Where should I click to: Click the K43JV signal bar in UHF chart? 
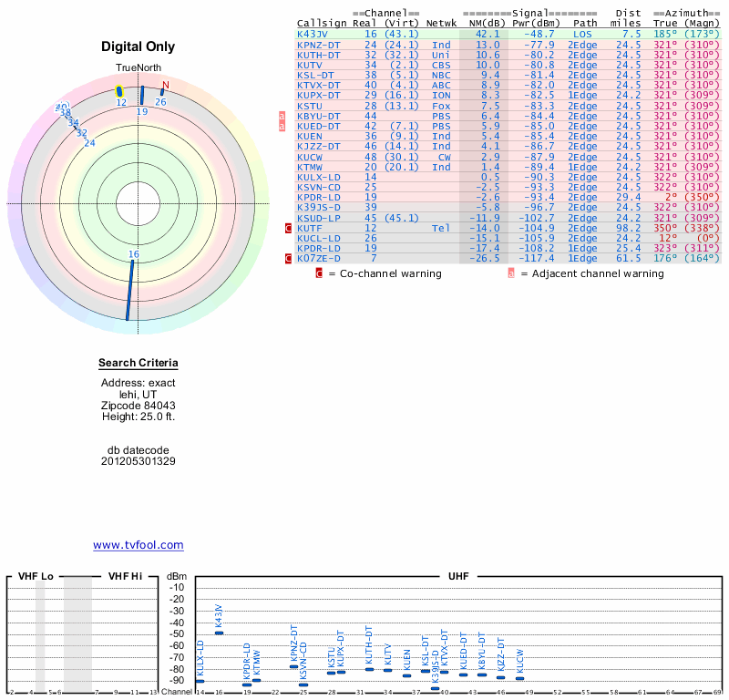click(219, 633)
